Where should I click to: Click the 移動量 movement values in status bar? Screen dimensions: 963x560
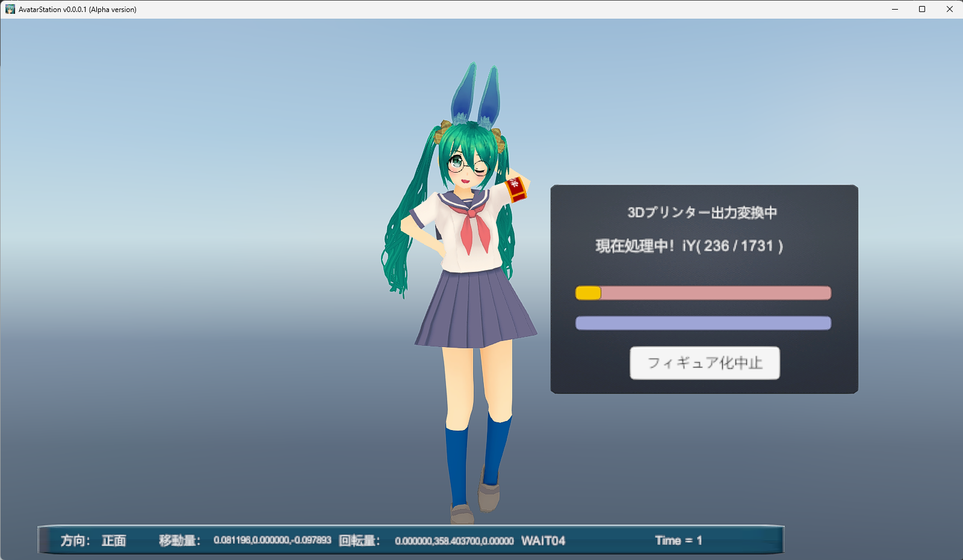[272, 540]
